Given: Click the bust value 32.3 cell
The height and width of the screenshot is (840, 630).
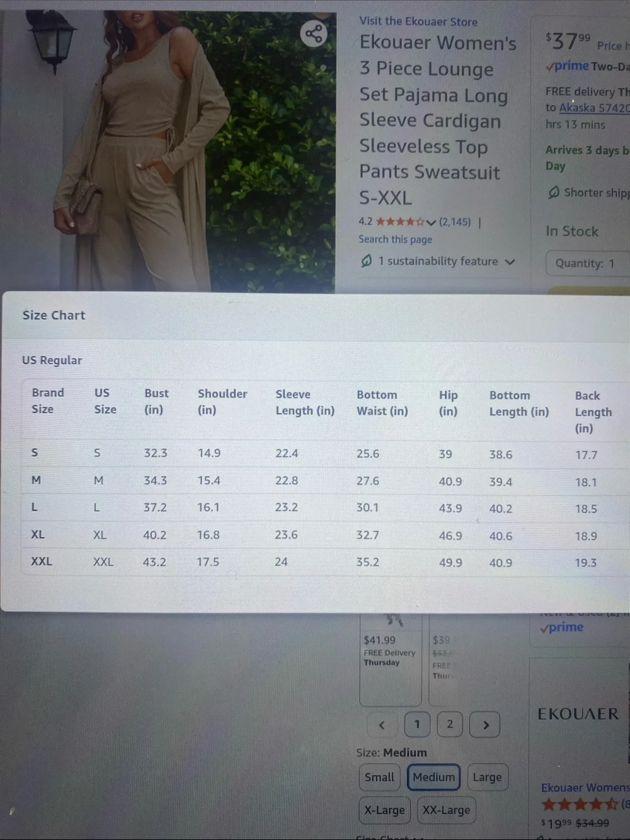Looking at the screenshot, I should tap(156, 453).
